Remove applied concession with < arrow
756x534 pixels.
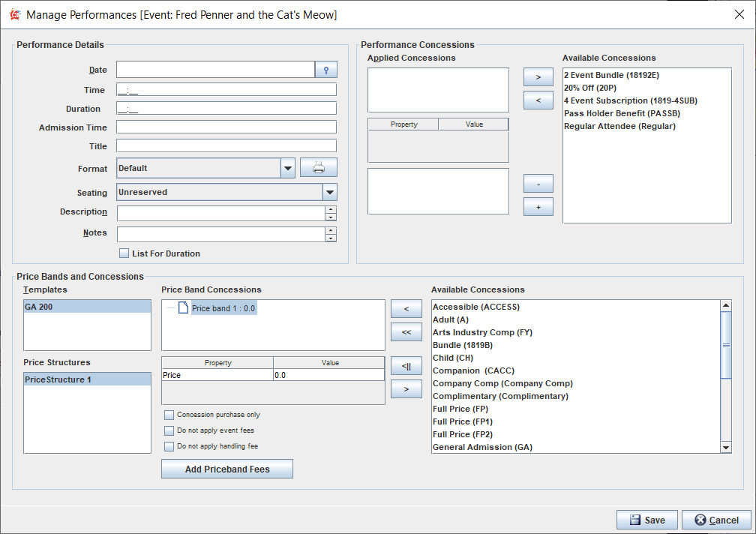(538, 100)
